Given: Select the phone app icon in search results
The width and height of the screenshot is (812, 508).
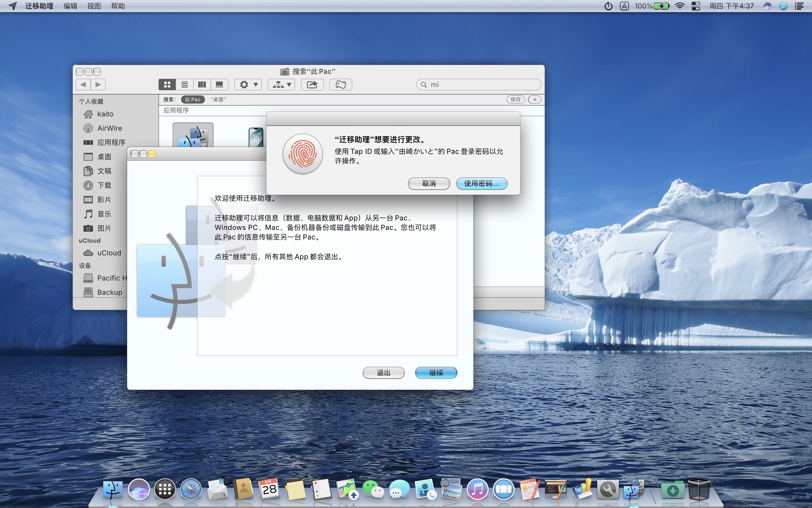Looking at the screenshot, I should click(256, 137).
